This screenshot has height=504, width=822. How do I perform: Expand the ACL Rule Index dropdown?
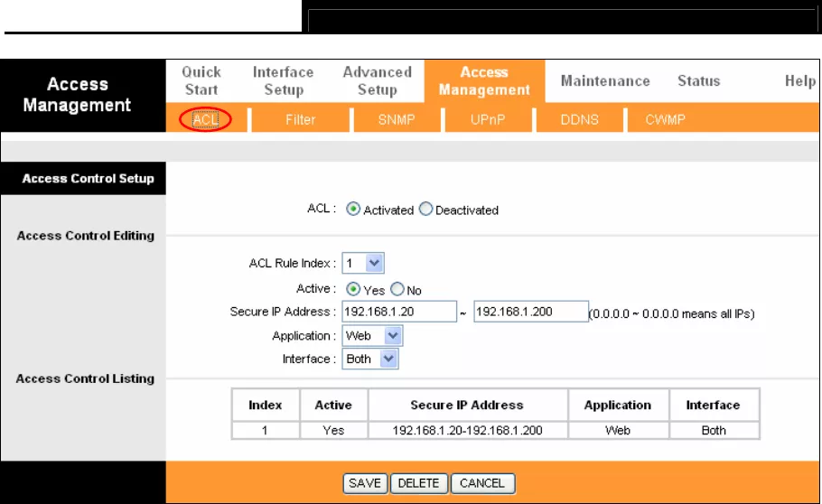[363, 263]
